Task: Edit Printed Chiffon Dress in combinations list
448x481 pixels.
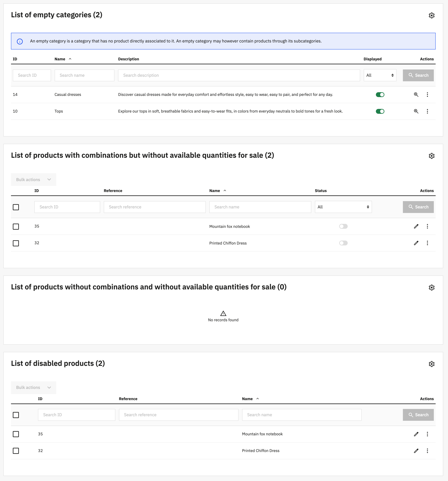Action: (416, 243)
